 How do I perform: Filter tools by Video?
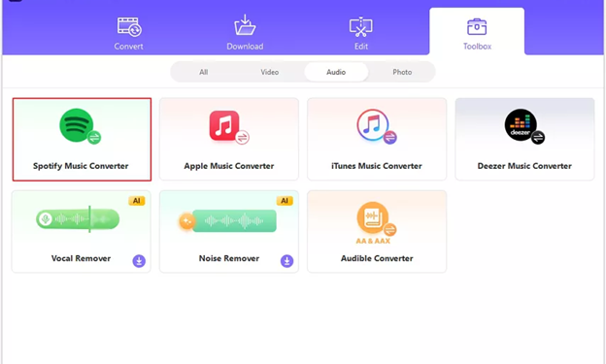(269, 72)
